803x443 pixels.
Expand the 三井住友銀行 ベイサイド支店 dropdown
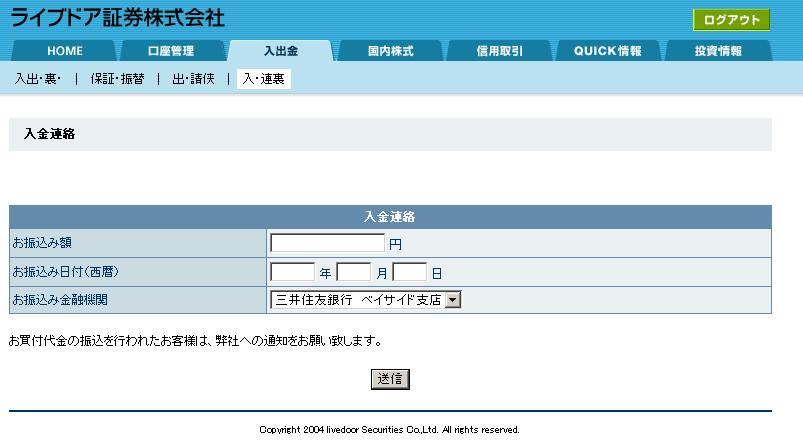click(x=366, y=300)
